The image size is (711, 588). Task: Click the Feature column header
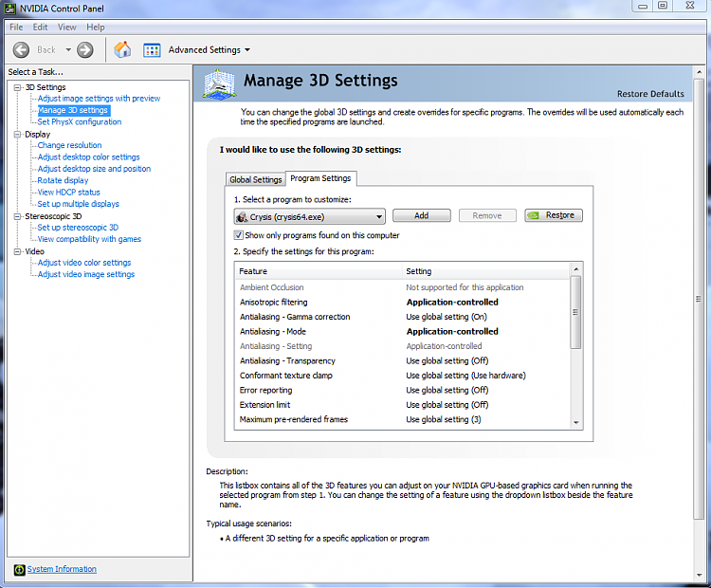pos(319,271)
